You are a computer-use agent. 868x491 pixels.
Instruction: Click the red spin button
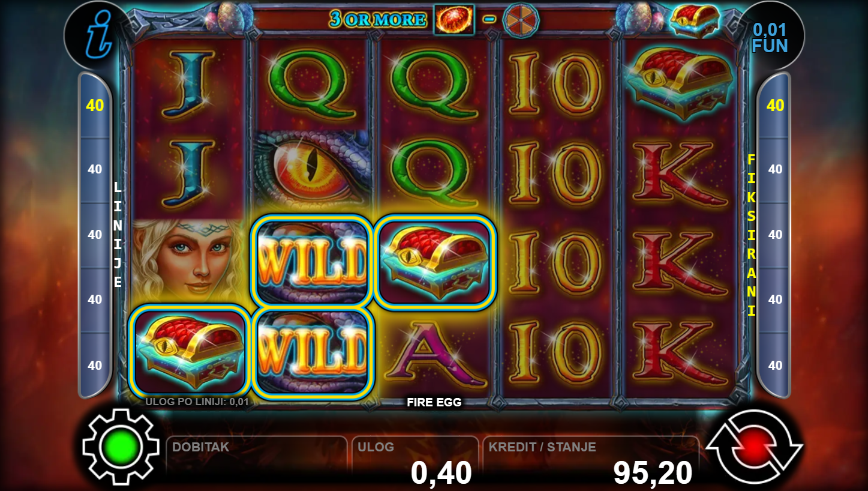pos(753,447)
